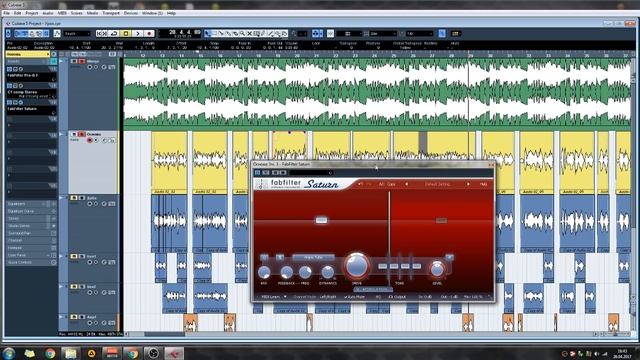Click the Feedback knob in Saturn
The image size is (640, 360).
point(286,272)
